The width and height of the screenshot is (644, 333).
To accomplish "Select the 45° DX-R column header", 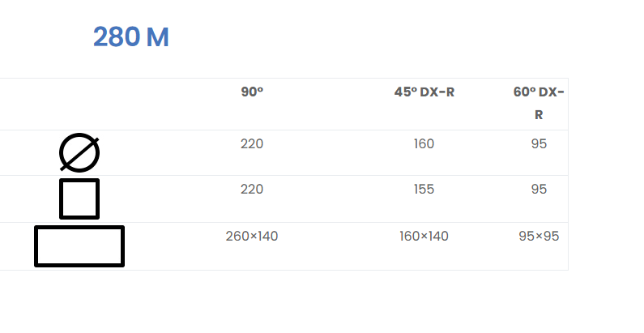I will (x=424, y=92).
